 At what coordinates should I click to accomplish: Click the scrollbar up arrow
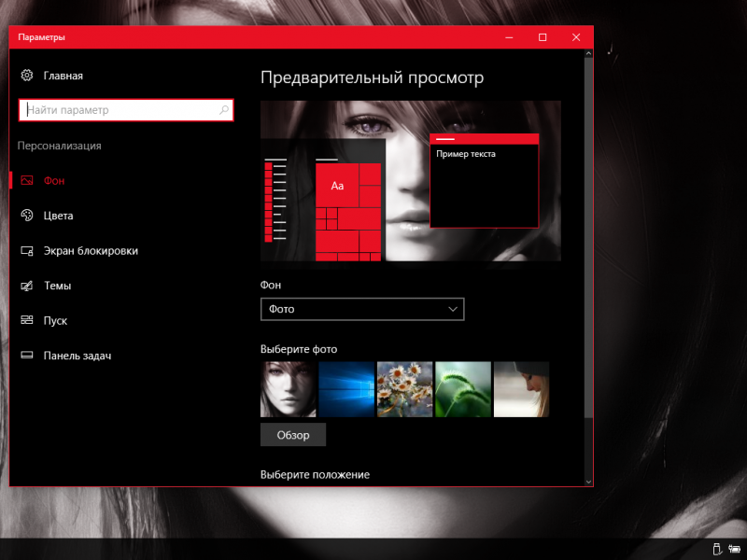[588, 53]
